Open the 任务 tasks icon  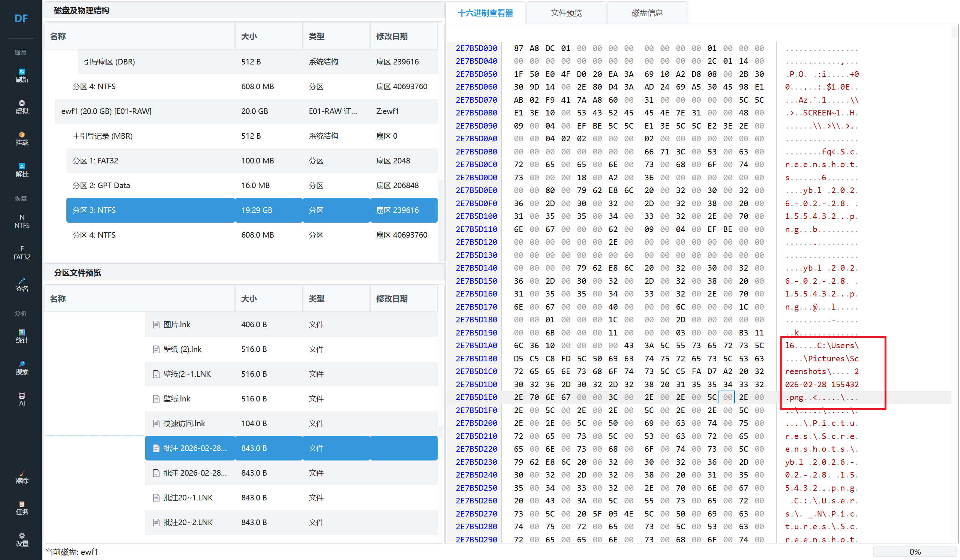pyautogui.click(x=22, y=508)
